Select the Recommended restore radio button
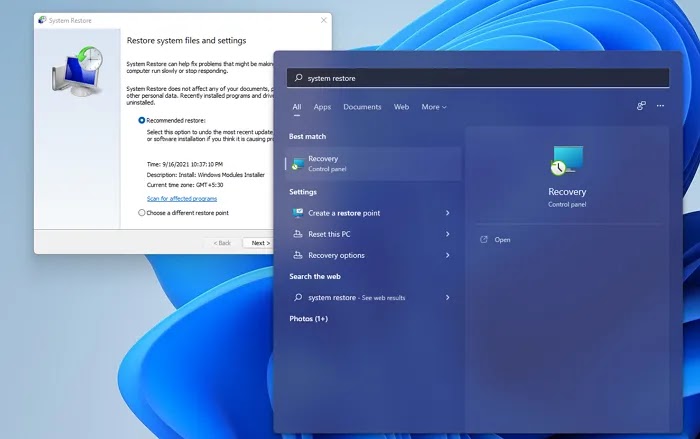 coord(142,120)
